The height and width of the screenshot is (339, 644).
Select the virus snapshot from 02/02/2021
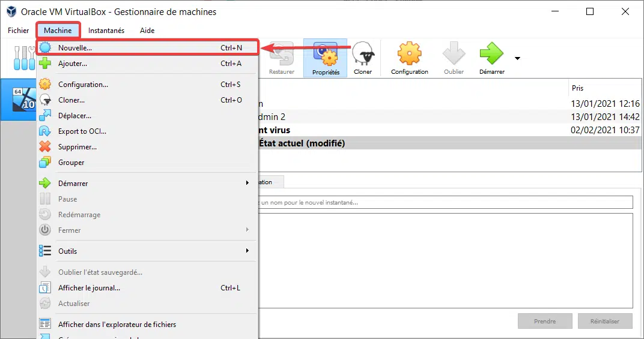[x=450, y=130]
